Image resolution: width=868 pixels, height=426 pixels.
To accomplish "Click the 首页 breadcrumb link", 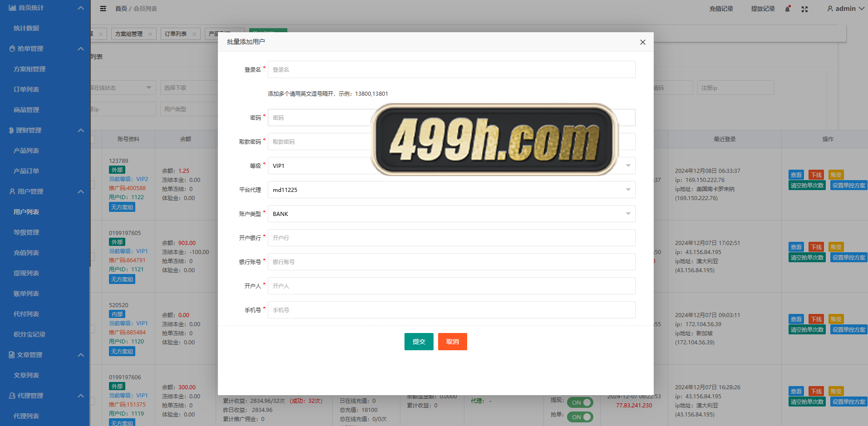I will (x=121, y=9).
